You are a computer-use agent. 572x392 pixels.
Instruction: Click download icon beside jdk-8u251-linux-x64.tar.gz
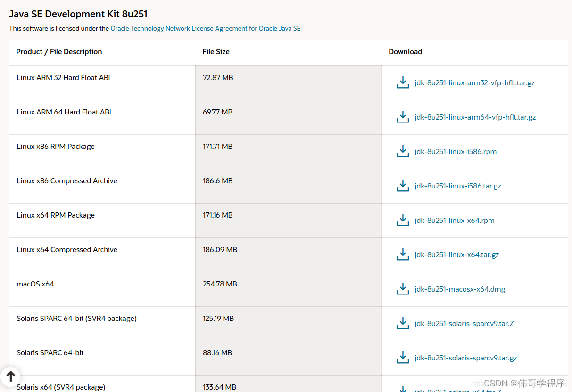click(x=403, y=255)
